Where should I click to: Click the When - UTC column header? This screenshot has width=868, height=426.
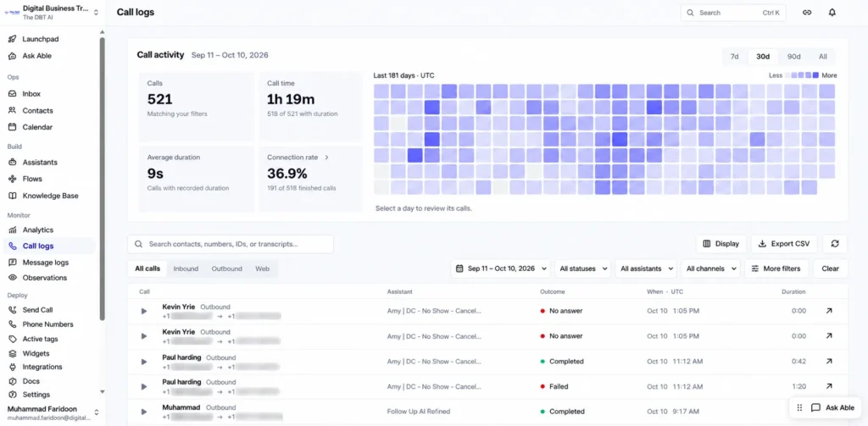pyautogui.click(x=666, y=291)
